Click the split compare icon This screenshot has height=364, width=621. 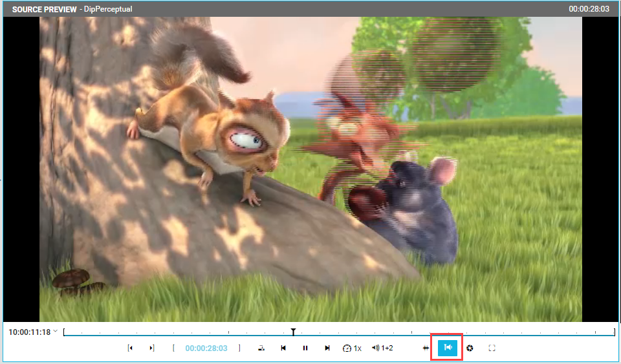pos(426,348)
